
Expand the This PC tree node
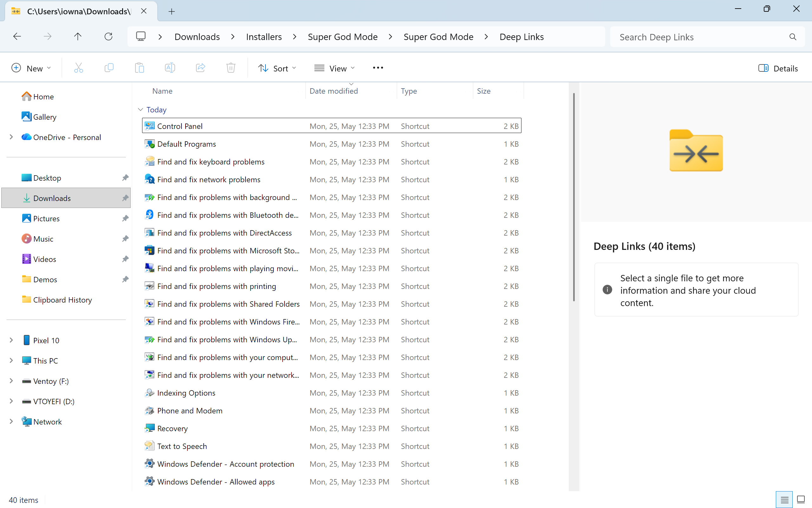[x=11, y=360]
